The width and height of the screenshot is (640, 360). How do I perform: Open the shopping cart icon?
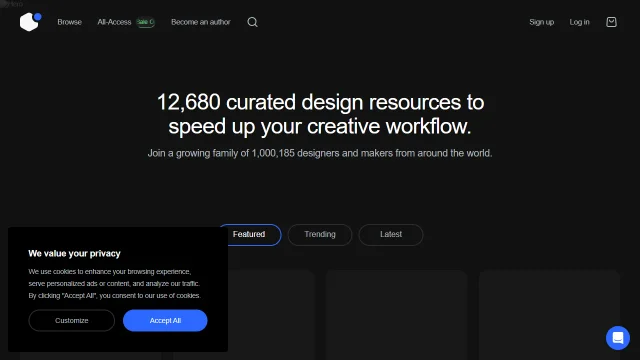pyautogui.click(x=611, y=22)
